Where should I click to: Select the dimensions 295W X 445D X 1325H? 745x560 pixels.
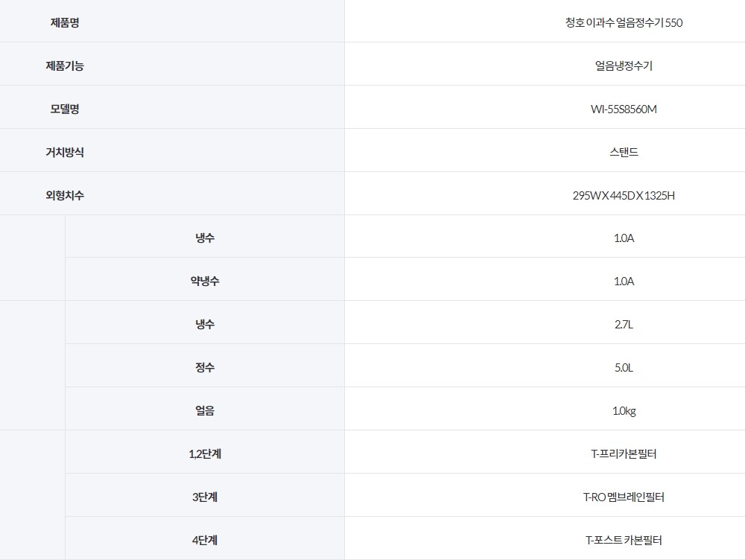point(624,195)
